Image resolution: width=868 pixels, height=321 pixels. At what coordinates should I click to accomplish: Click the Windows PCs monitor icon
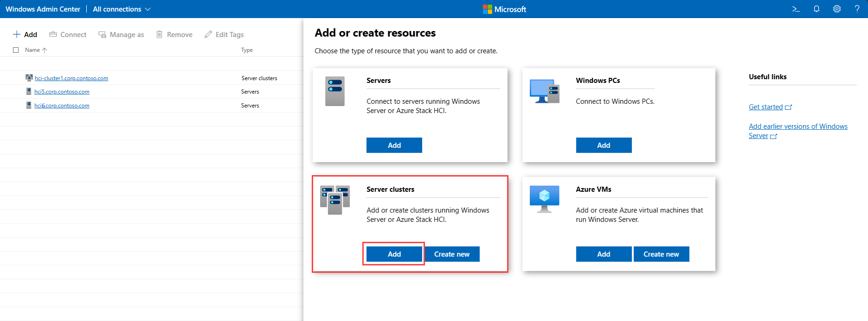click(x=544, y=91)
